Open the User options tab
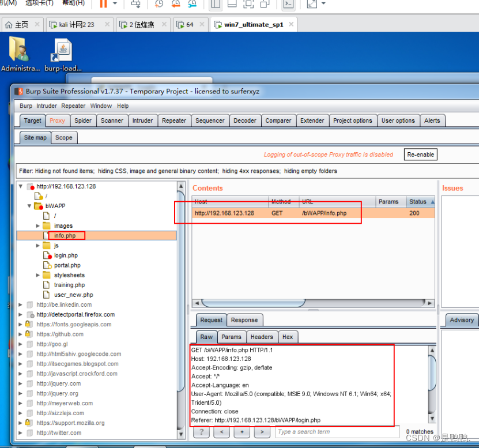Screen dimensions: 479x448 point(398,121)
